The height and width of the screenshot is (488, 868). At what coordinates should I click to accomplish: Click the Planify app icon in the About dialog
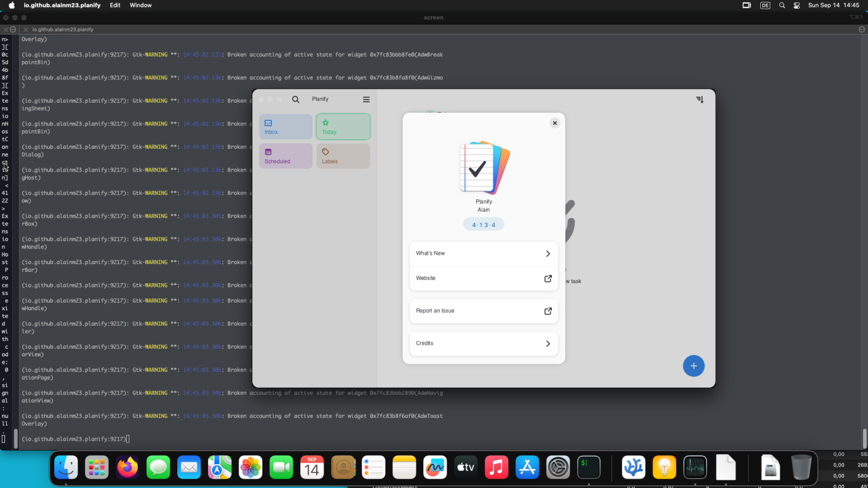point(483,166)
